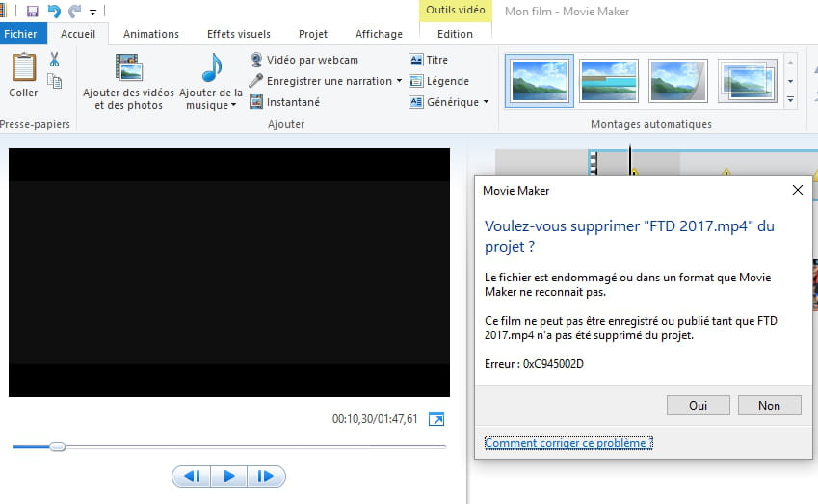Expand the Enregistrer une narration dropdown arrow

(x=399, y=81)
